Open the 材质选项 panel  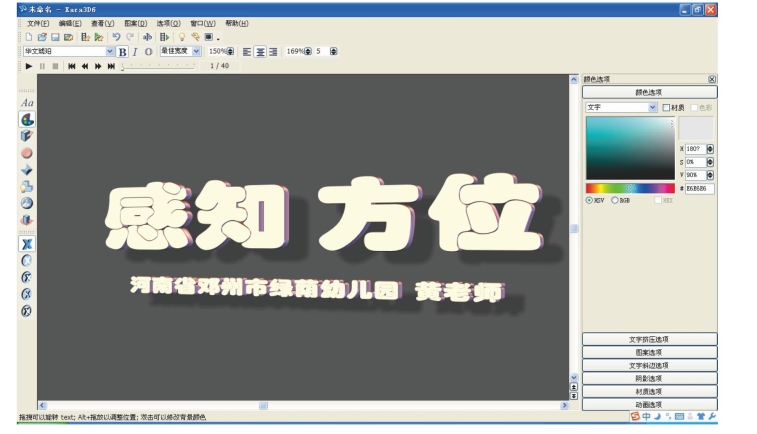tap(649, 392)
